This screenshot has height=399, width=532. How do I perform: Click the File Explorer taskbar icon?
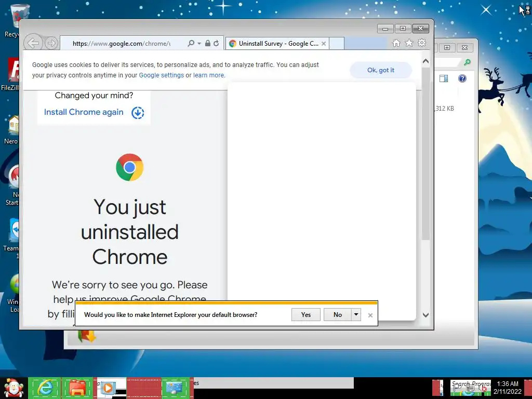77,388
